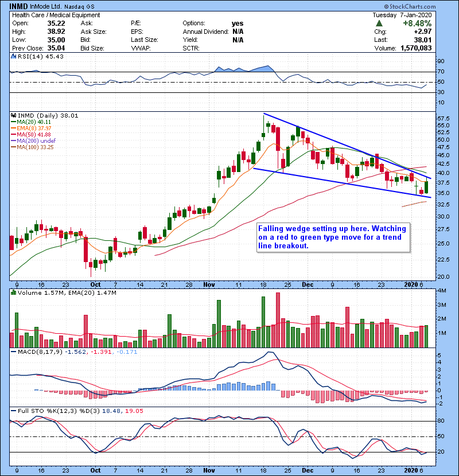
Task: Select the stochastic %K value 18.48
Action: tap(111, 411)
